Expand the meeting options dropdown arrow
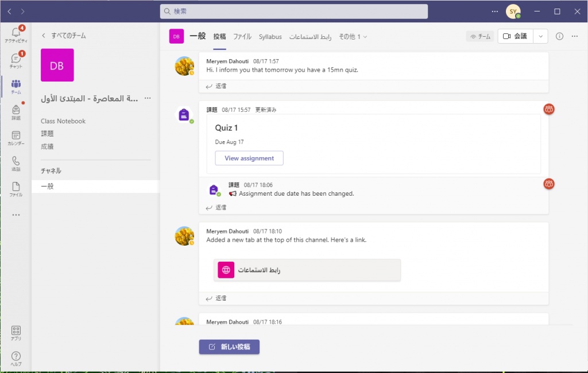588x373 pixels. point(540,36)
